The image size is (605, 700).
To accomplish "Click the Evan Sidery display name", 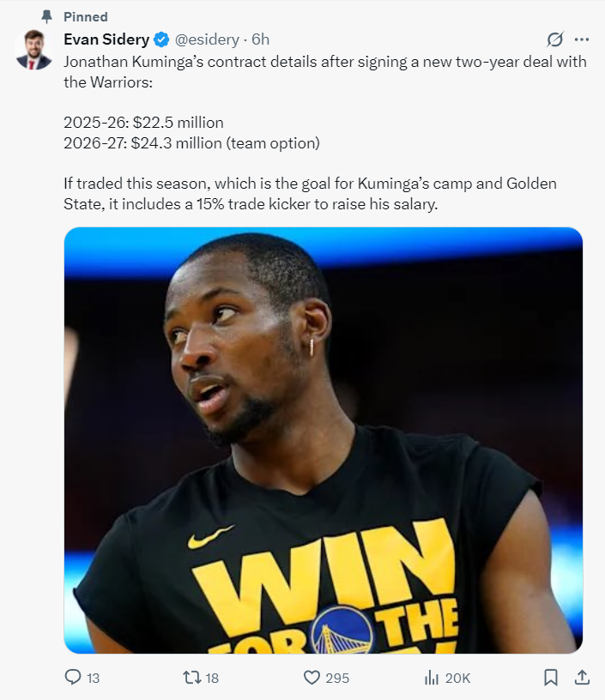I will pyautogui.click(x=106, y=39).
